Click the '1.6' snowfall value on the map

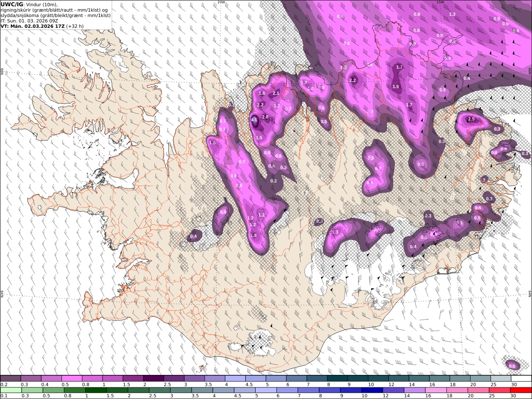262,94
